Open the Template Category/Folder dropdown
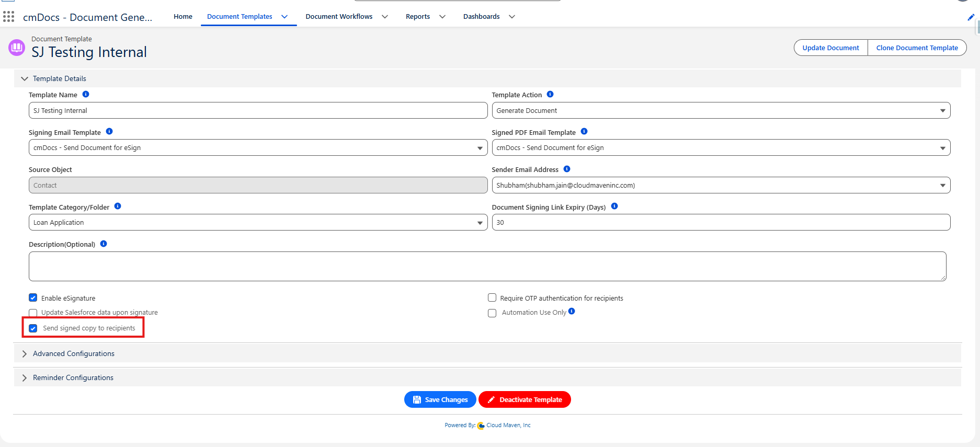Screen dimensions: 980x447 pyautogui.click(x=258, y=222)
